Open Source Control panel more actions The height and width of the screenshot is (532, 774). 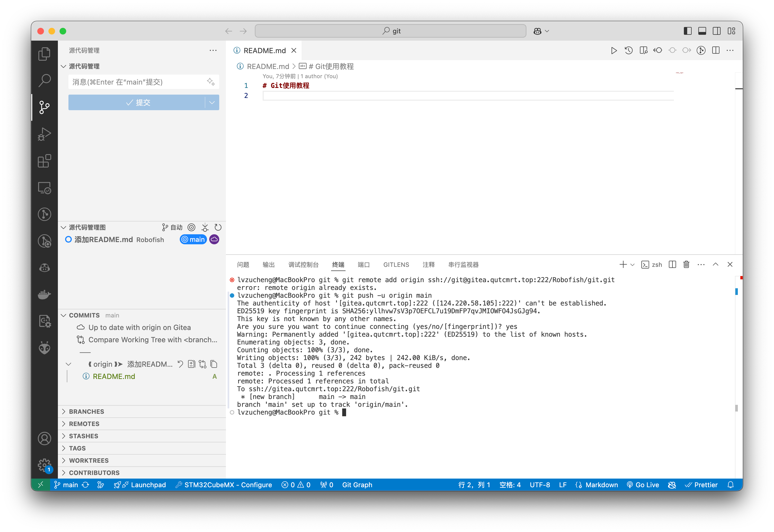(213, 50)
